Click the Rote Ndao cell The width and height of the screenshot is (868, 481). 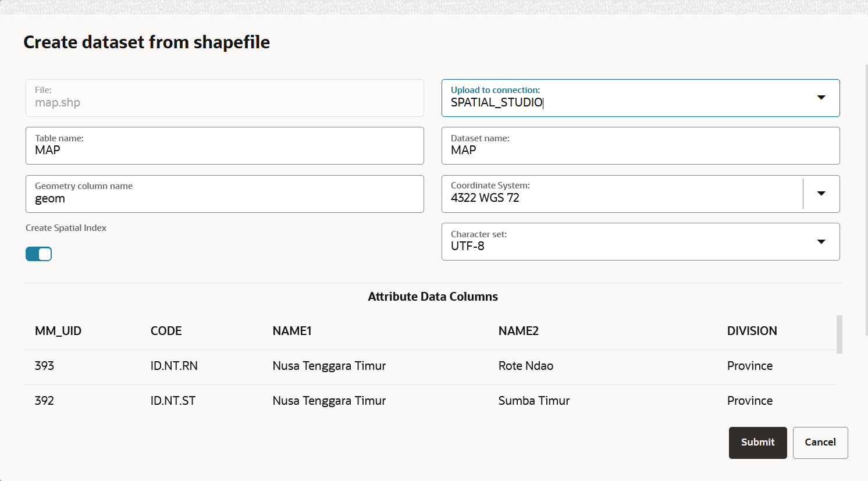point(526,366)
